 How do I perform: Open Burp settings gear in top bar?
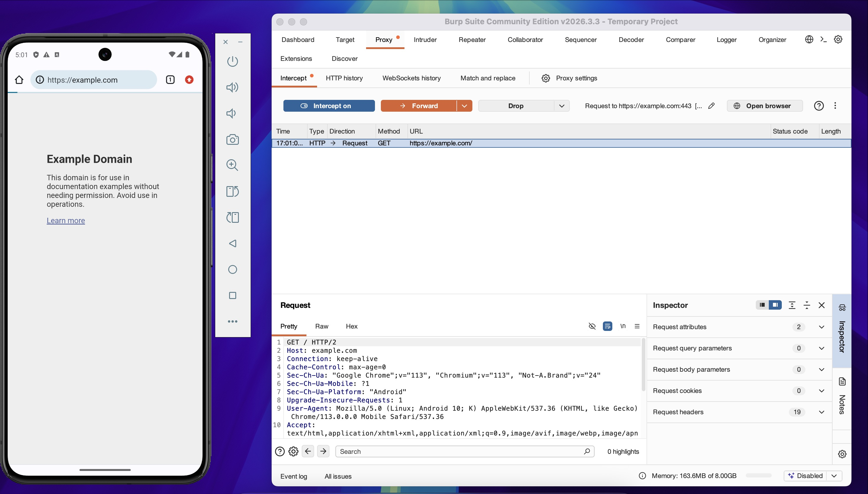tap(838, 39)
